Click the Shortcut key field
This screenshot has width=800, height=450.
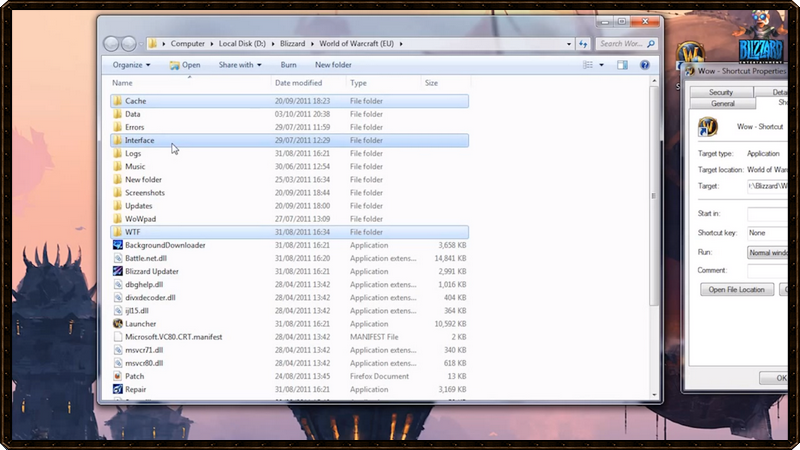pyautogui.click(x=767, y=233)
